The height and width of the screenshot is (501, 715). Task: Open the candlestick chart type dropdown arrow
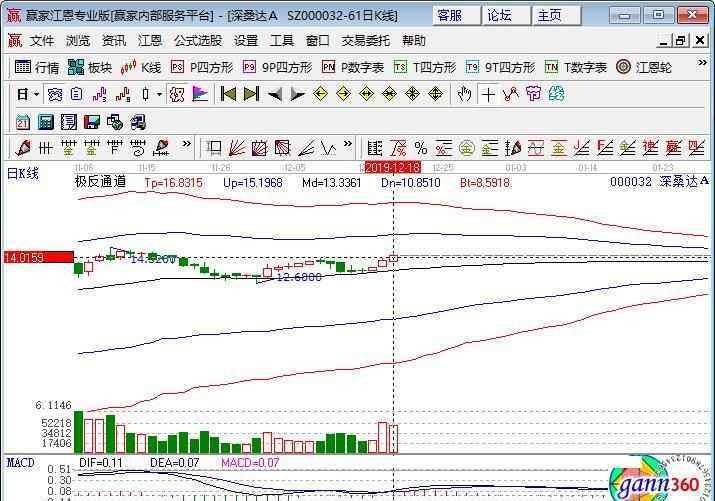coord(159,94)
